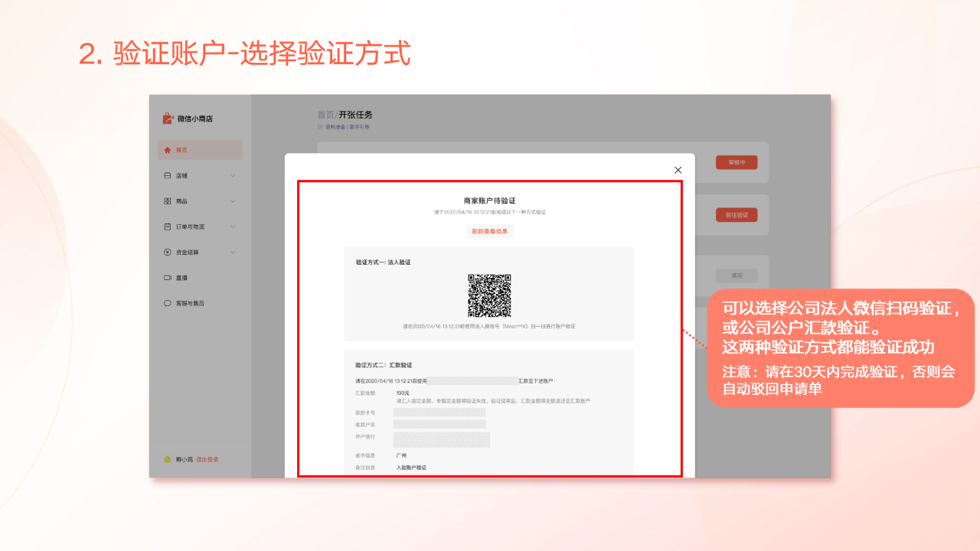
Task: Open the 店铺 sidebar menu item
Action: (200, 175)
